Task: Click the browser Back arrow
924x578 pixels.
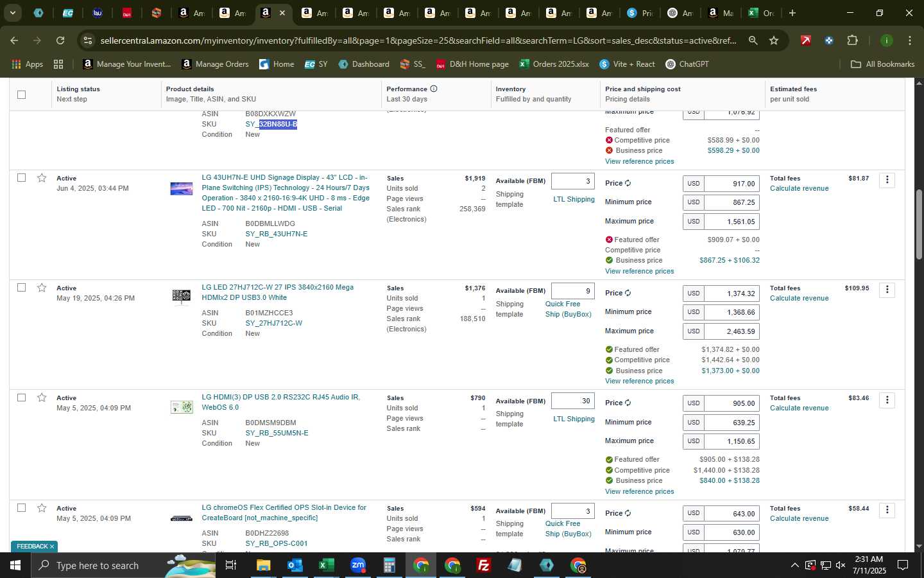Action: 14,40
